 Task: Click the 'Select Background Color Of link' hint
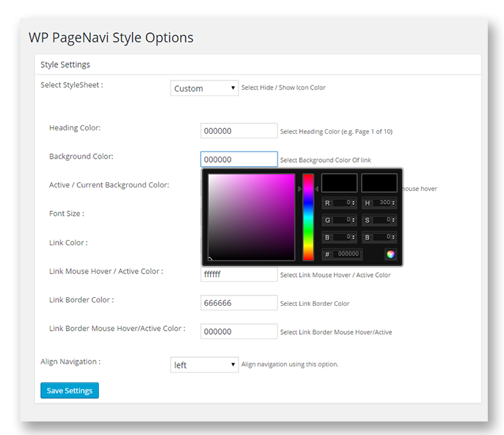click(x=325, y=160)
